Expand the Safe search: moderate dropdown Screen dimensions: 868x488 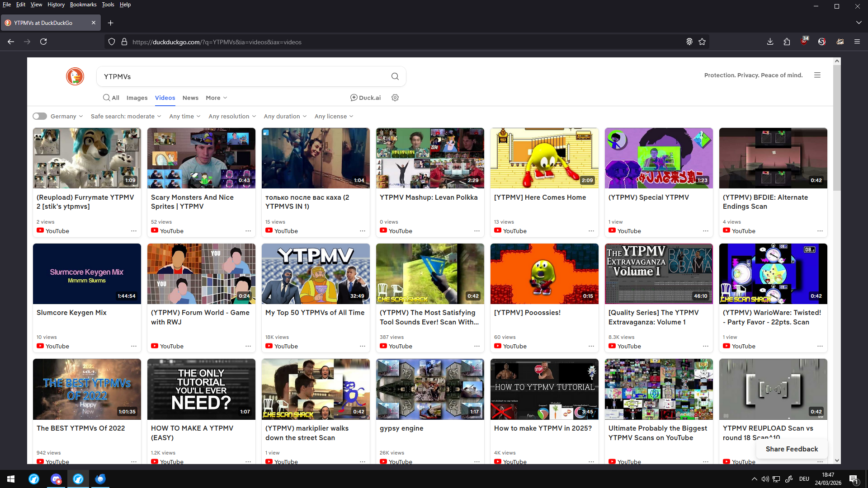point(126,116)
